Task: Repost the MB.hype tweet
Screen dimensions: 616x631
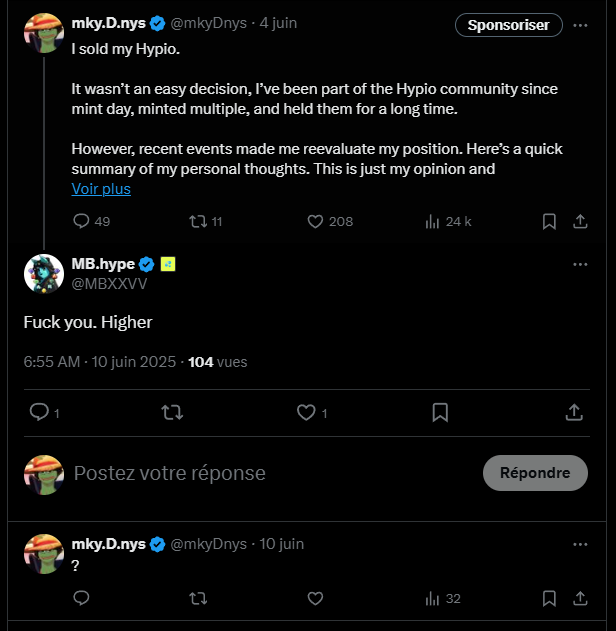Action: coord(172,412)
